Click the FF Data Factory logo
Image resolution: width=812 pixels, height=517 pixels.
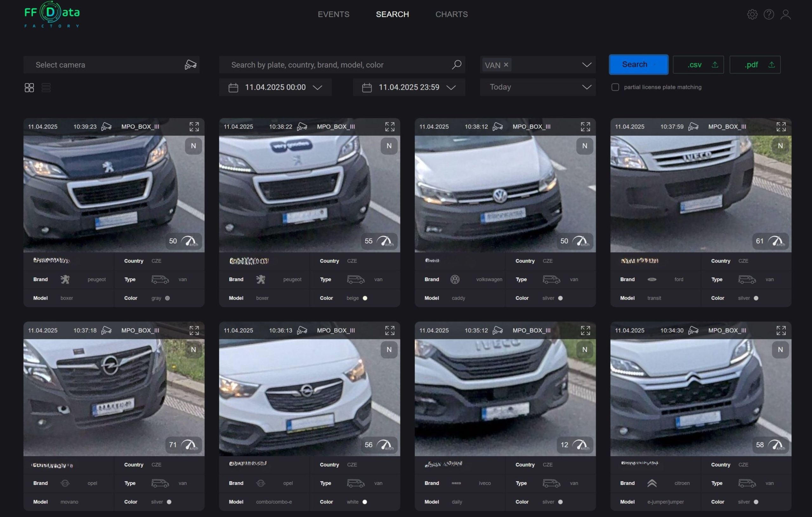tap(52, 14)
